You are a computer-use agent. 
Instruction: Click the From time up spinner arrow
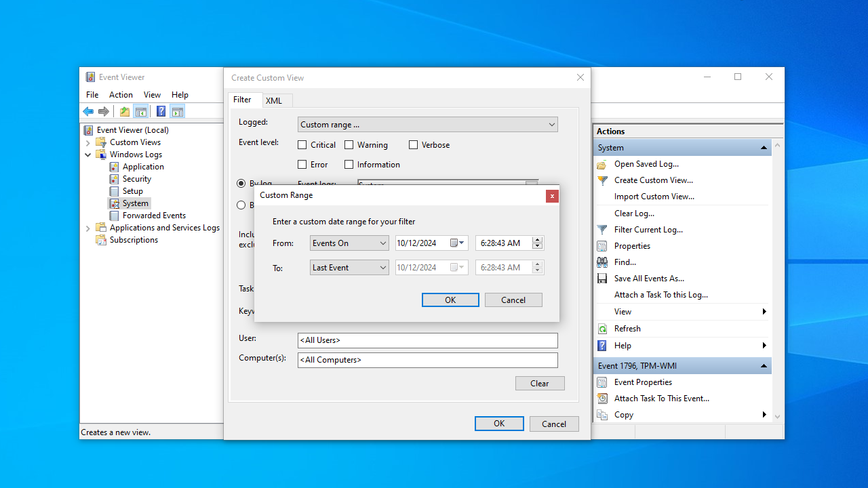pyautogui.click(x=538, y=240)
